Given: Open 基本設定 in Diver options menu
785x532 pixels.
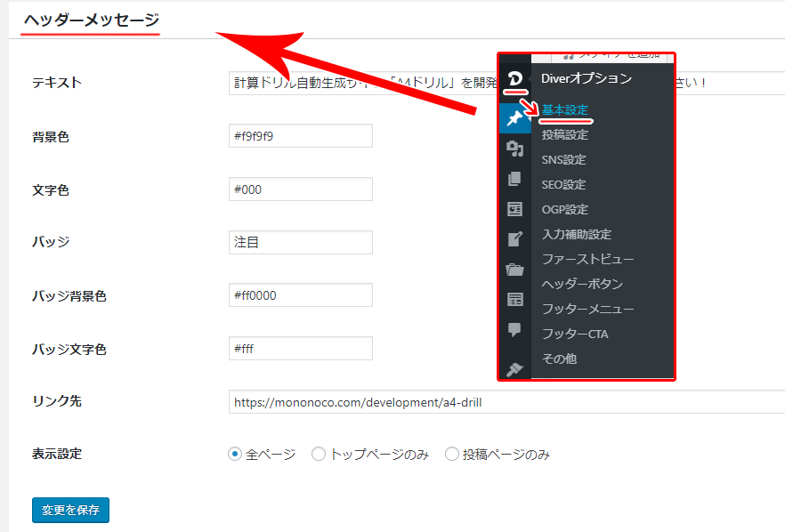Looking at the screenshot, I should pos(564,110).
